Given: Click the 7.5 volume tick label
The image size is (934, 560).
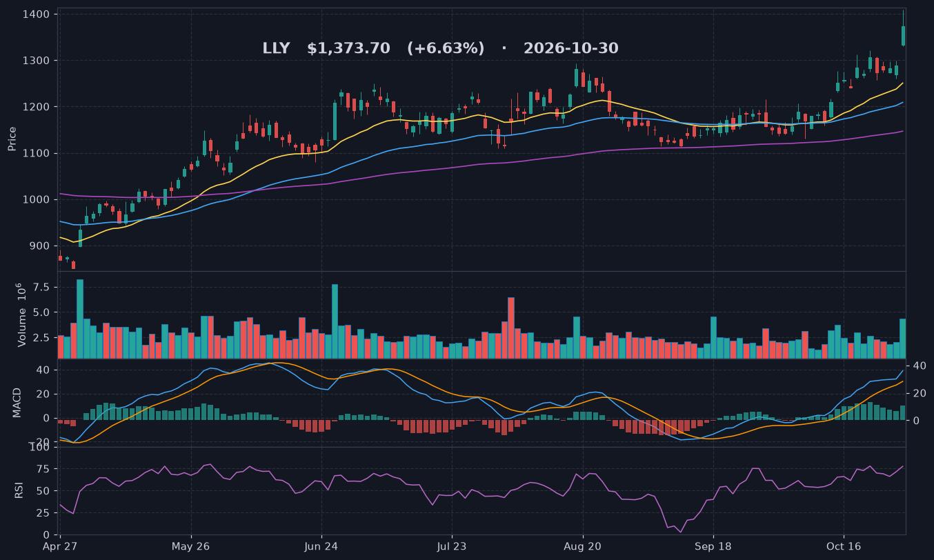Looking at the screenshot, I should coord(40,287).
